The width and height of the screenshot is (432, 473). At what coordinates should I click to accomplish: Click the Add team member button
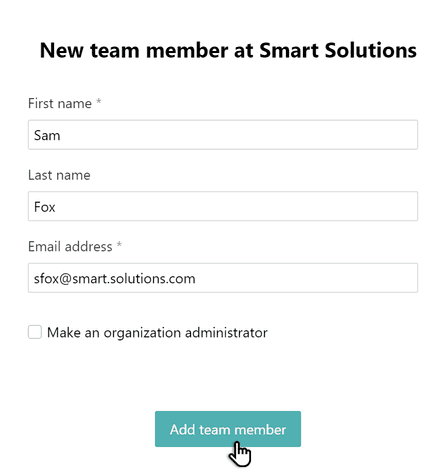tap(228, 429)
